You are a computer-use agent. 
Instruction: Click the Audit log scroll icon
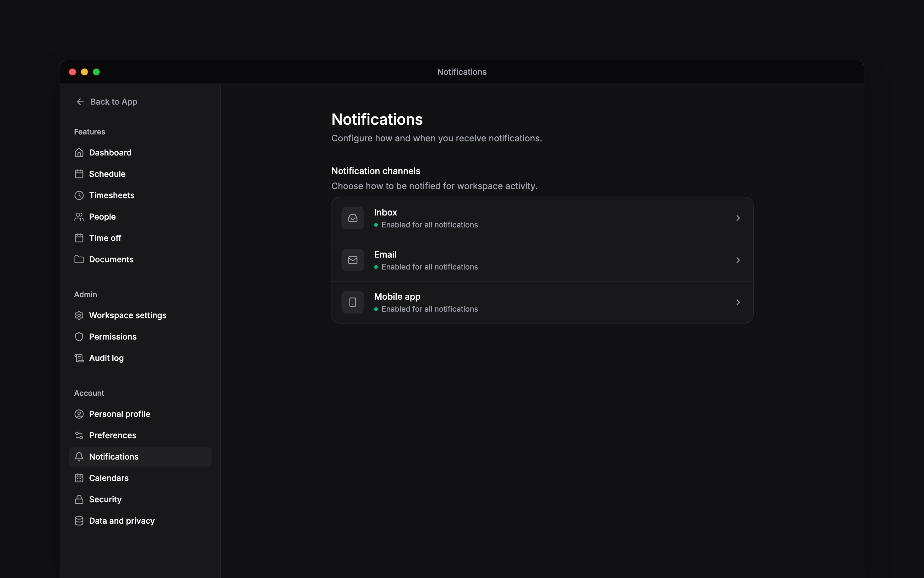(x=79, y=358)
